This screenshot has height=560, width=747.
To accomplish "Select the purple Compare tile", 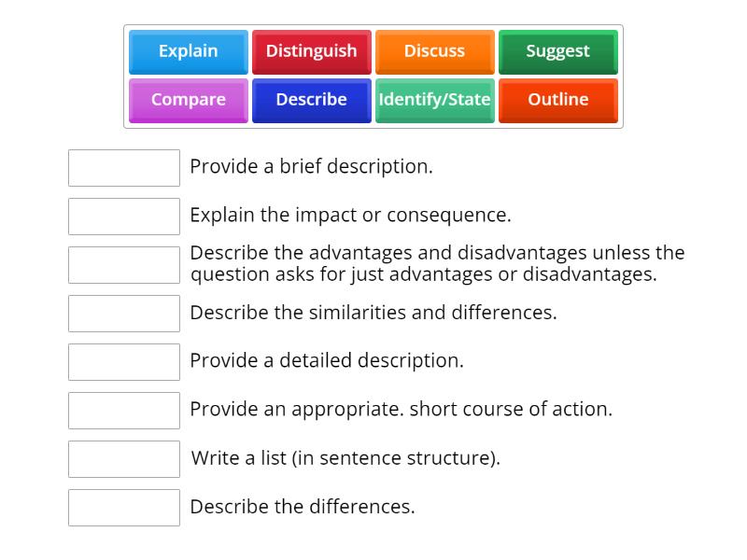I will click(x=189, y=100).
